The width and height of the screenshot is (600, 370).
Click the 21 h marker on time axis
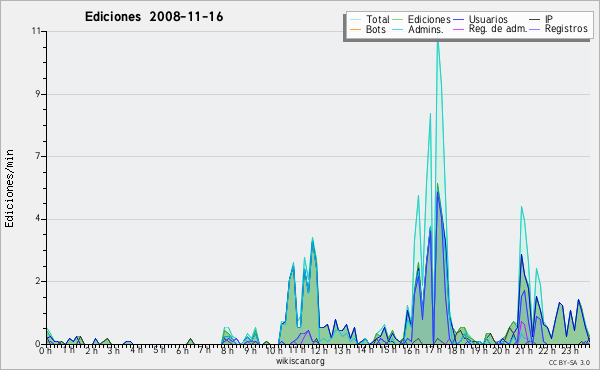524,350
